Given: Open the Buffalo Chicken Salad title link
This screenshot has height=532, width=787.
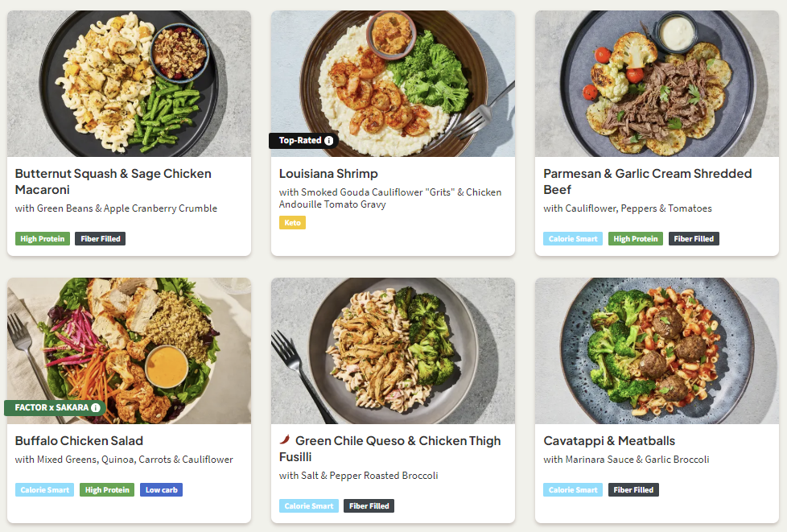Looking at the screenshot, I should (x=79, y=441).
